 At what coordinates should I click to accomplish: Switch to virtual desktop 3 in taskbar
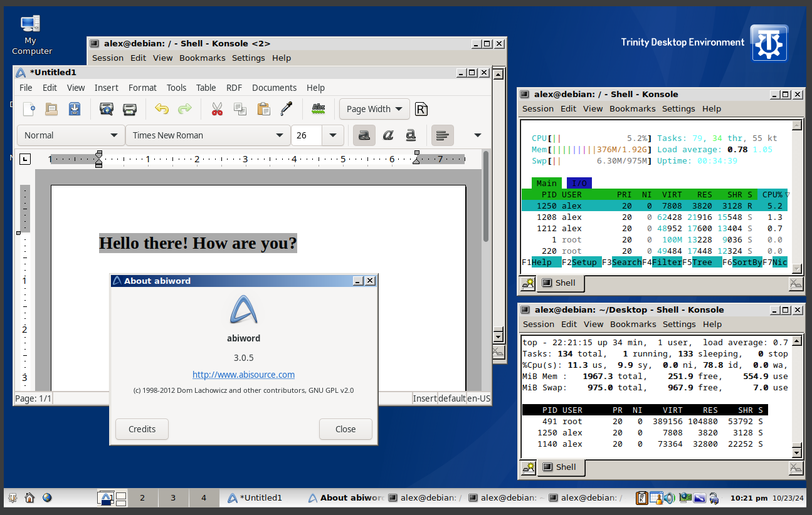point(172,498)
